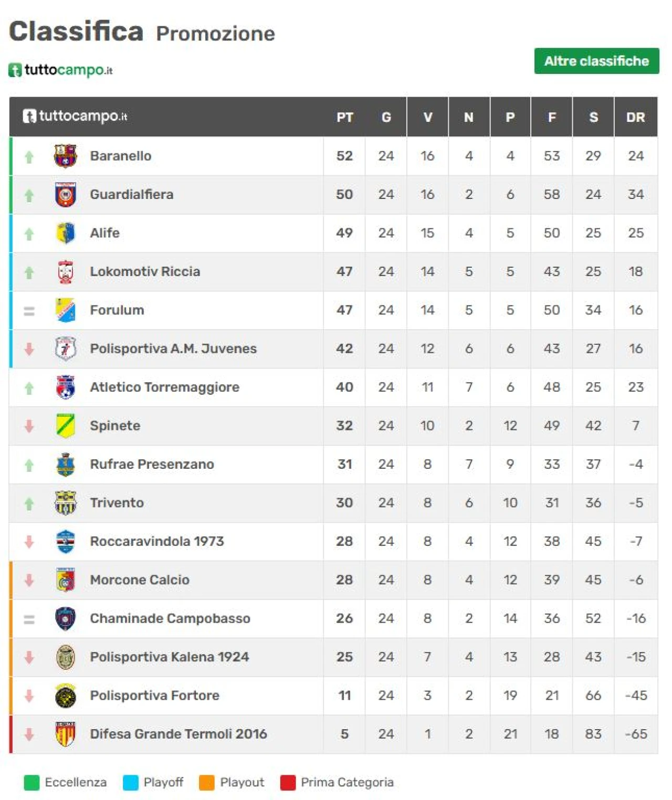This screenshot has height=800, width=672.
Task: Open the Altre classifiche button
Action: pos(596,61)
